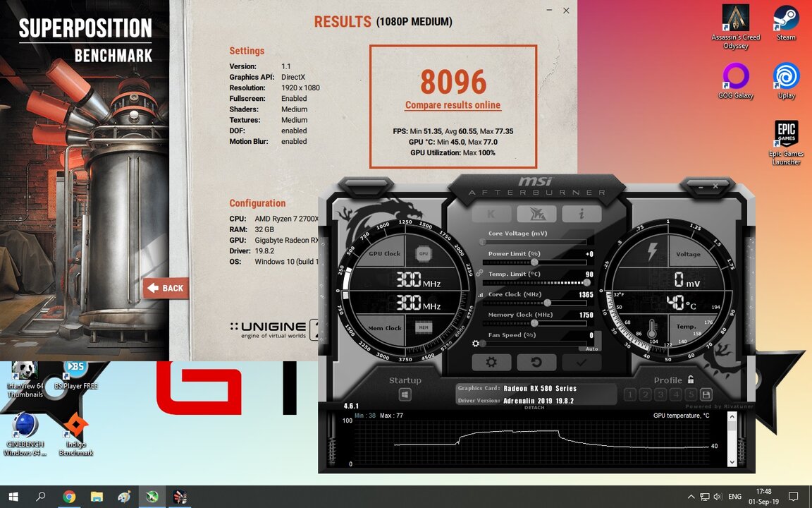The height and width of the screenshot is (508, 812).
Task: Open CINEBENCH Windows 64 shortcut
Action: coord(25,435)
